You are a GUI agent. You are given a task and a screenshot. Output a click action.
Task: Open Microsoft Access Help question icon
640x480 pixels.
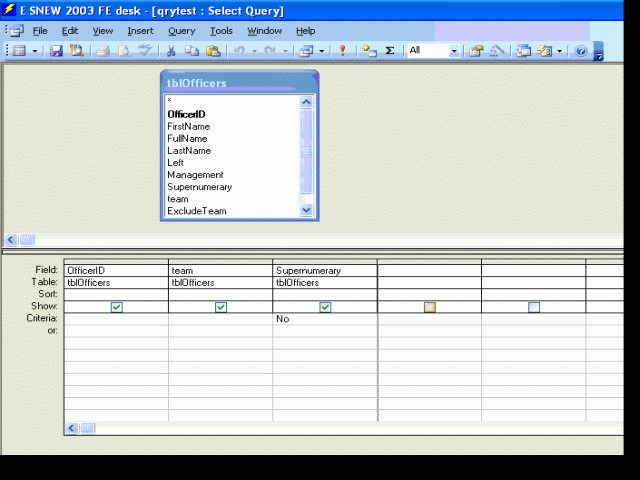580,51
